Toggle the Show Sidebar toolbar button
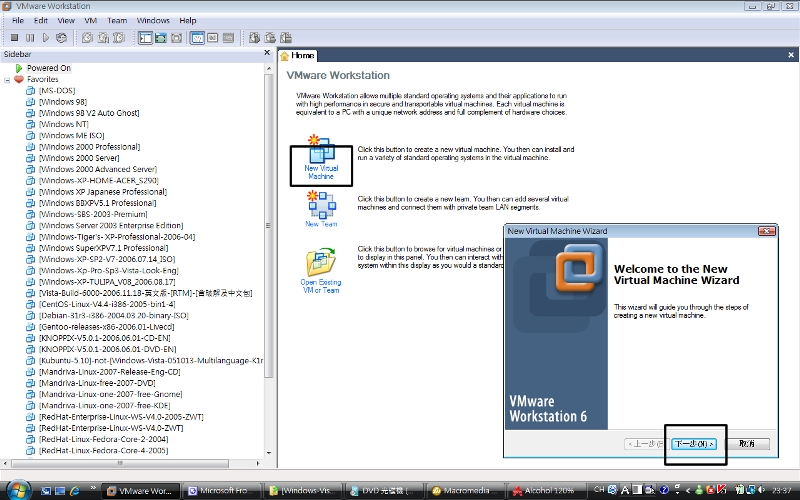 click(145, 38)
